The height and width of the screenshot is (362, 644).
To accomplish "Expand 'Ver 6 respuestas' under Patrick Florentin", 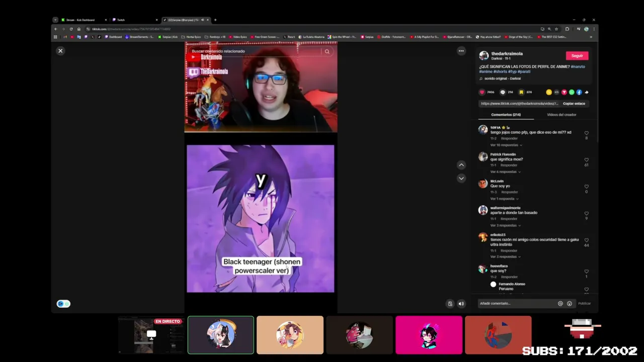I will 505,171.
